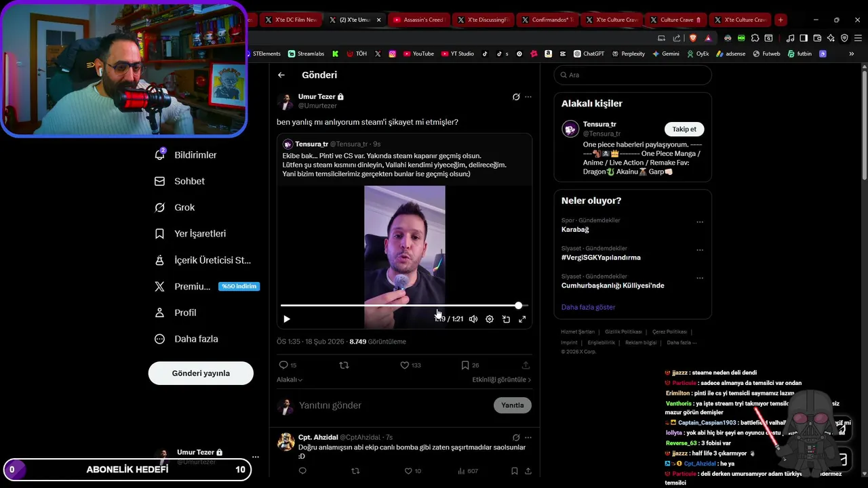Open Grok icon on Umur Tezer's post

516,97
